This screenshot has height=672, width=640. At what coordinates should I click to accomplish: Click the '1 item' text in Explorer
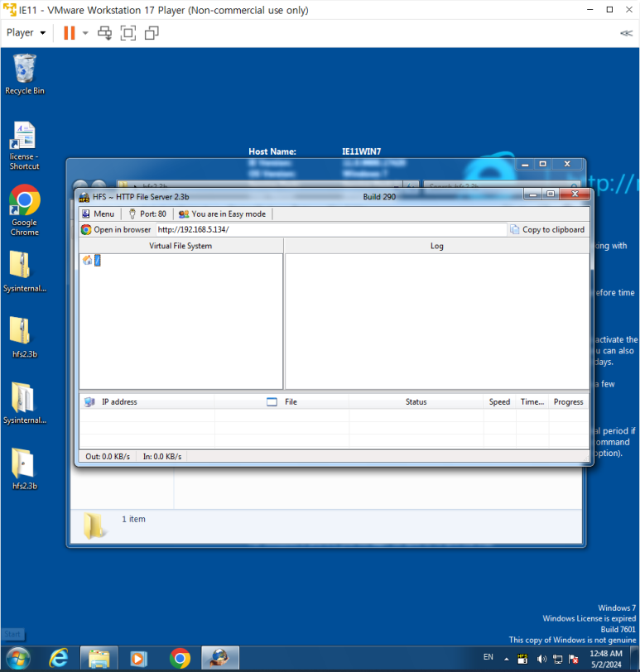pos(134,520)
